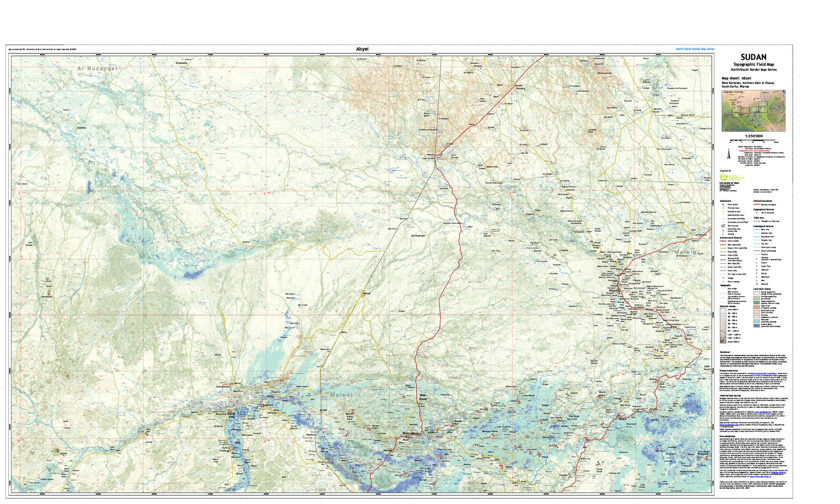
Task: Click the War-Awar town label
Action: coord(423,397)
